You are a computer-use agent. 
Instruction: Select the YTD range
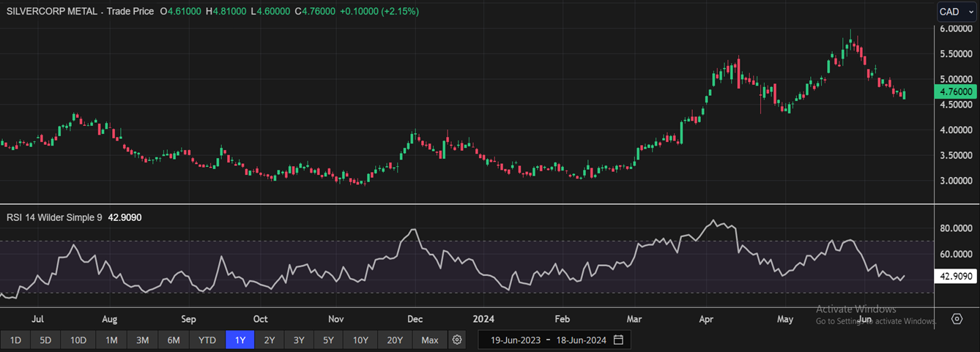coord(207,340)
